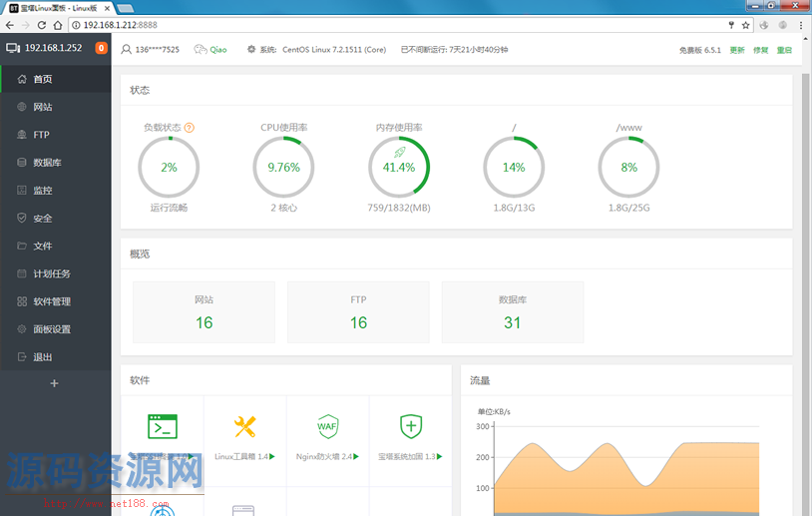Click the saved password key icon
The height and width of the screenshot is (516, 812).
731,25
